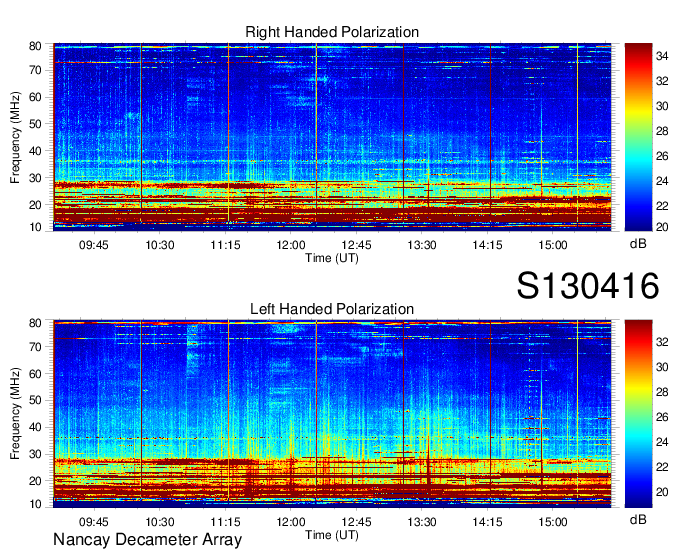680x552 pixels.
Task: Click the 09:45 time tick of bottom plot
Action: tap(94, 522)
